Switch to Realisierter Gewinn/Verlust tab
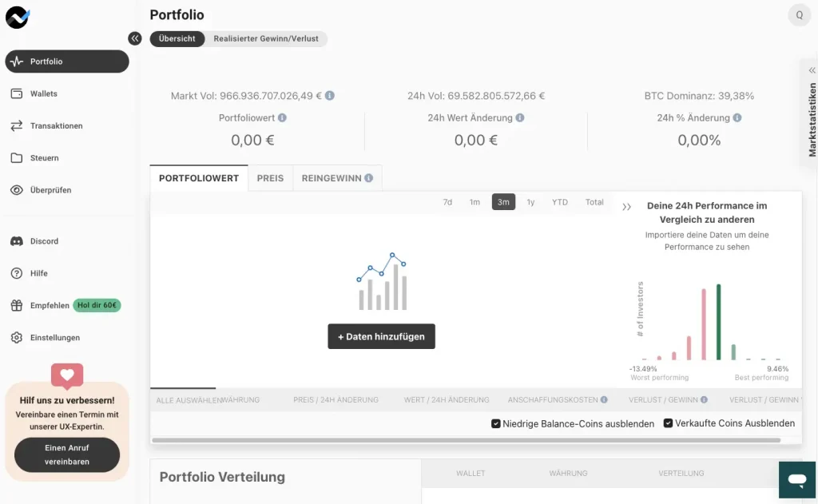818x504 pixels. tap(266, 38)
